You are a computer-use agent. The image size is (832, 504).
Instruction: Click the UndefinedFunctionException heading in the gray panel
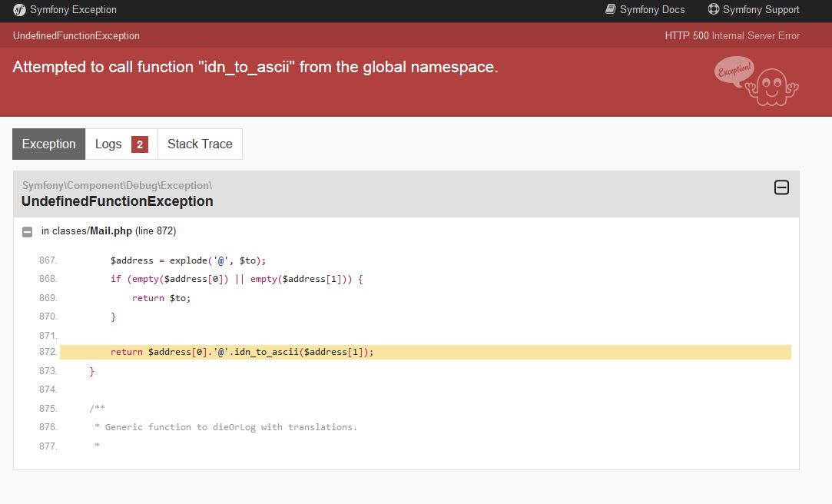[118, 201]
